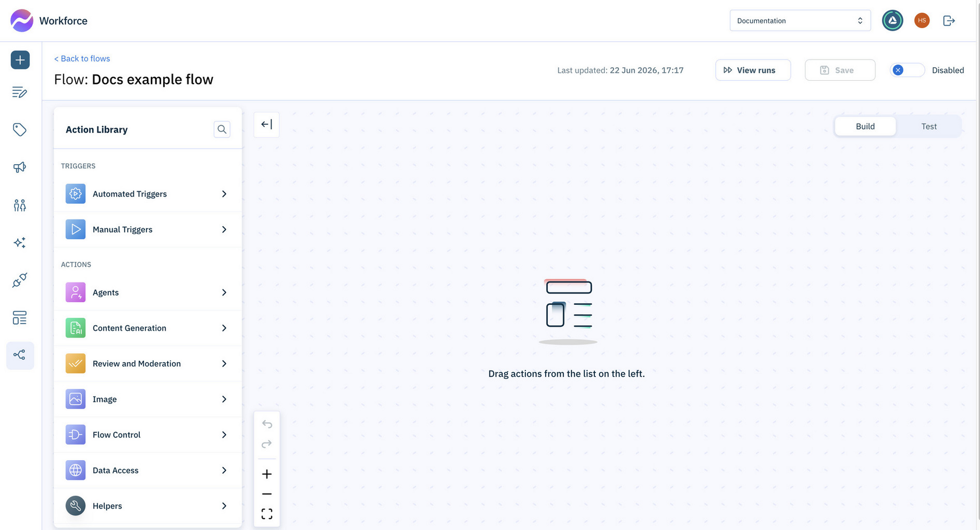Expand Image chevron
Image resolution: width=980 pixels, height=530 pixels.
pyautogui.click(x=224, y=399)
